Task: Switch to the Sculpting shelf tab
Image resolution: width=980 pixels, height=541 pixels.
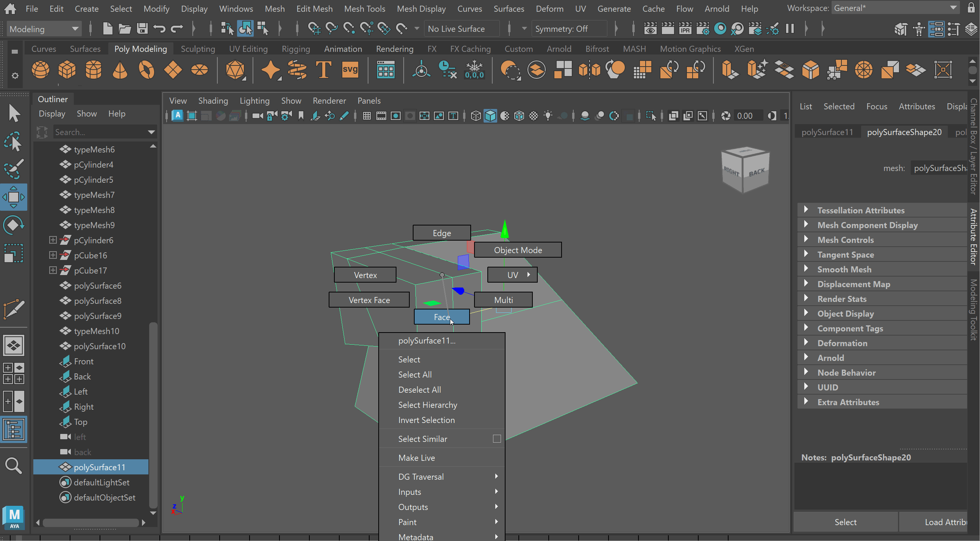Action: [x=197, y=49]
